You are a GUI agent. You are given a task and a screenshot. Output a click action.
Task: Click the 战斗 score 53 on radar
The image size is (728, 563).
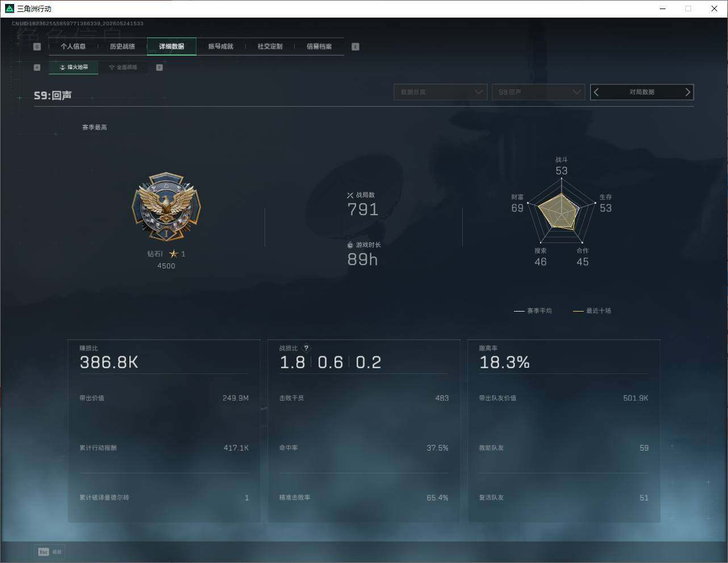click(x=562, y=171)
